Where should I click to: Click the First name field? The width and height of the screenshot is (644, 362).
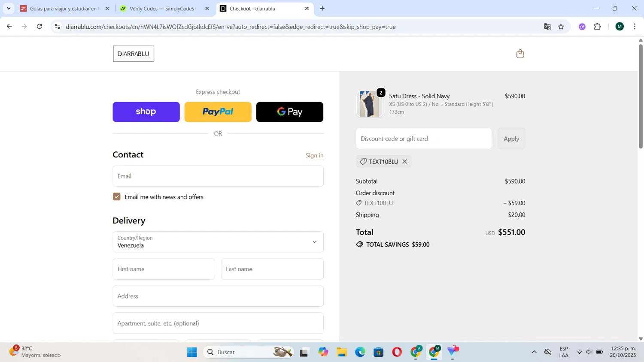[x=164, y=269]
